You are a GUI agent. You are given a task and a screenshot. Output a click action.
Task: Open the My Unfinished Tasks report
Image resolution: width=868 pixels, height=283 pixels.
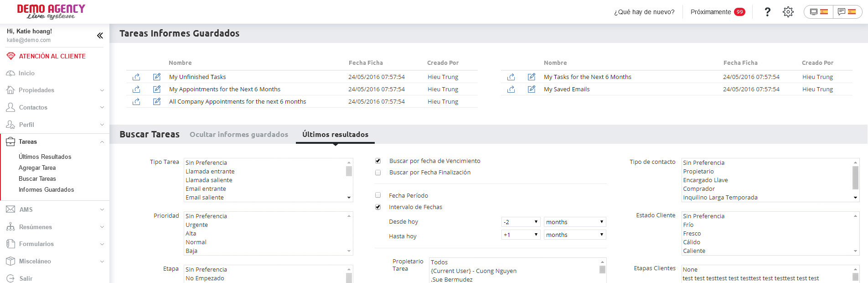pos(197,77)
